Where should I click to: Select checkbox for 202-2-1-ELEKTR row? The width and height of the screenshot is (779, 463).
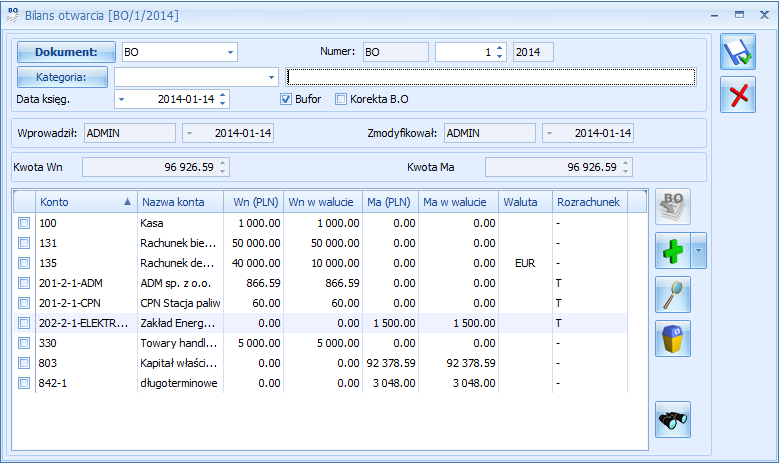click(x=24, y=323)
